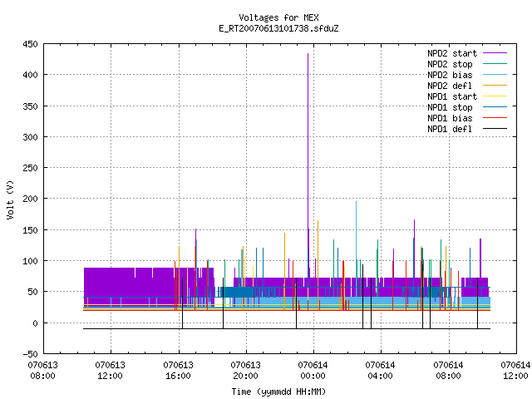Click the '070613 08:00' x-axis tick label
The height and width of the screenshot is (399, 532).
[42, 371]
